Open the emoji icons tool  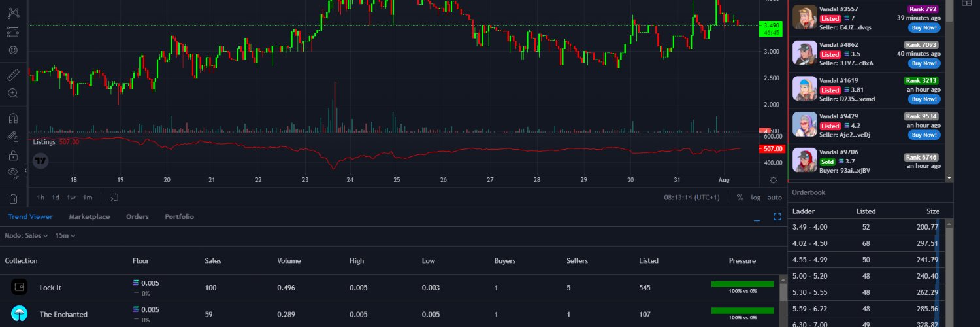[x=13, y=50]
